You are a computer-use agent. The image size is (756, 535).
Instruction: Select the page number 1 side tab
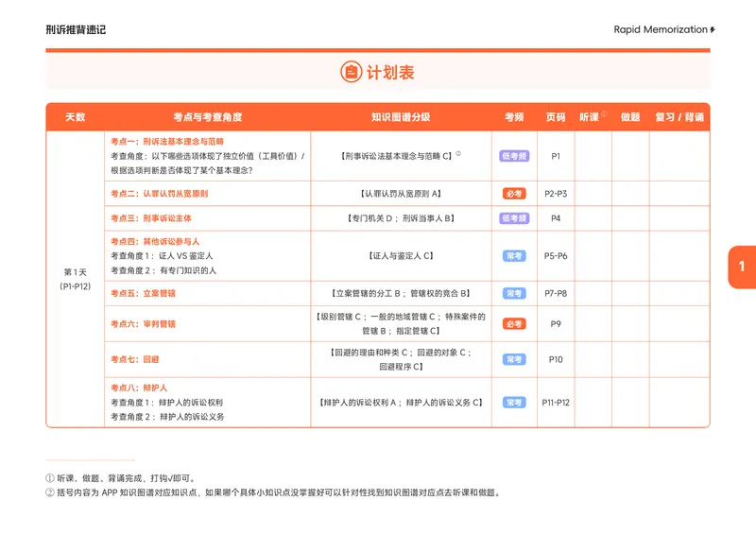[x=742, y=267]
